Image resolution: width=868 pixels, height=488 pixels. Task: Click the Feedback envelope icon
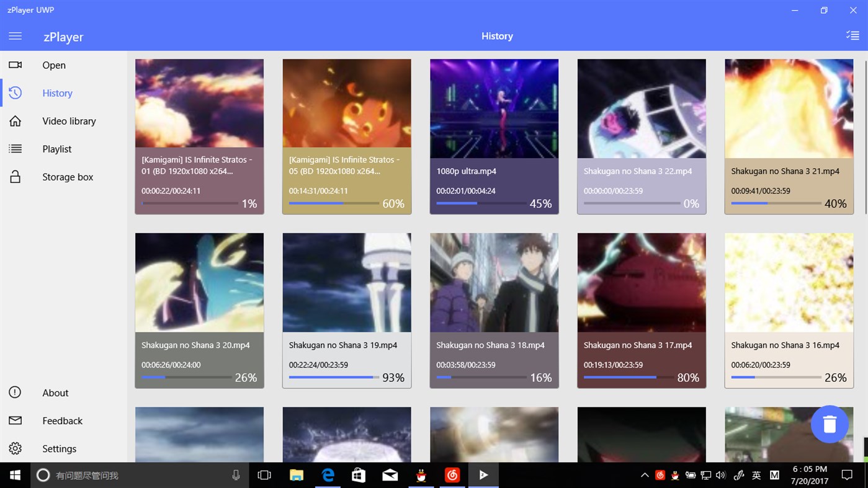point(15,420)
